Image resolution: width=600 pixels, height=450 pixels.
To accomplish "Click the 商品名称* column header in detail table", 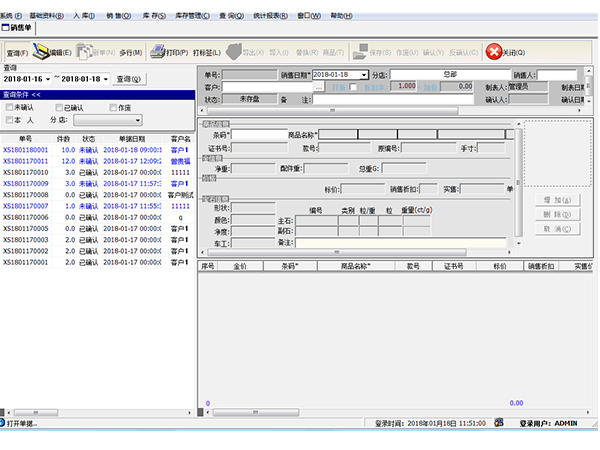I will coord(356,266).
